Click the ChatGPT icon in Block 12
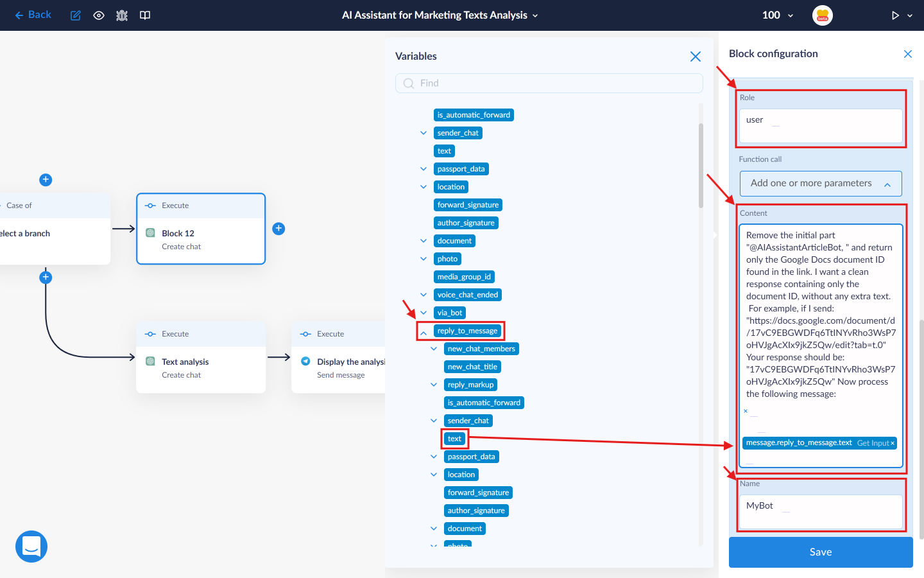This screenshot has width=924, height=578. point(150,233)
